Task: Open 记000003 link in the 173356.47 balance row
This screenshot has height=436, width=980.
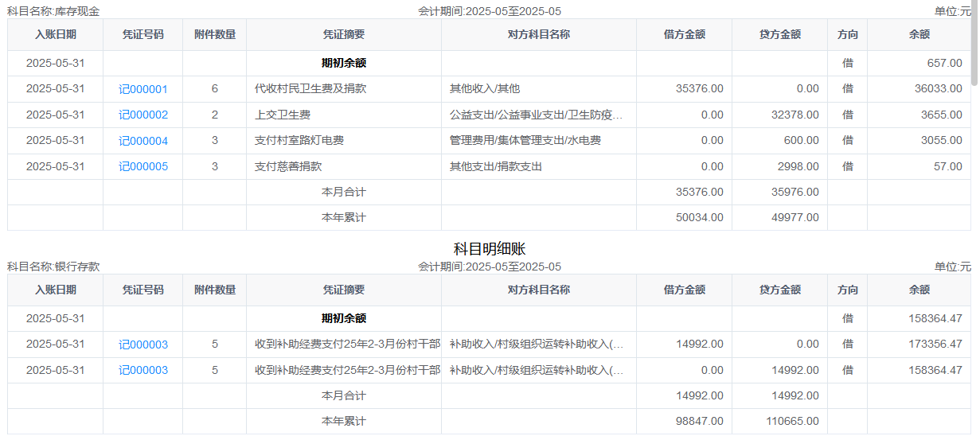Action: pos(143,345)
